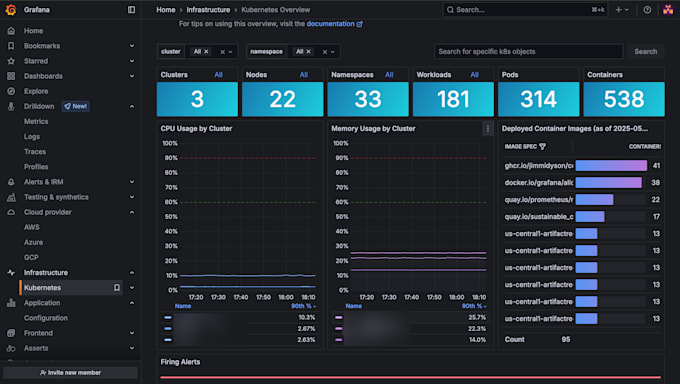680x384 pixels.
Task: Click the Home house icon in sidebar
Action: (x=11, y=31)
